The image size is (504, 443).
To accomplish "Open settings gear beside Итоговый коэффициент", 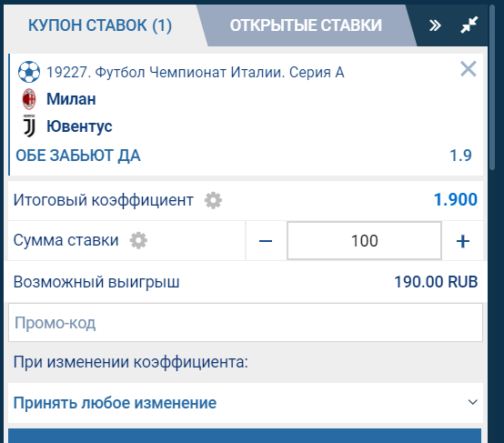I will pyautogui.click(x=213, y=200).
